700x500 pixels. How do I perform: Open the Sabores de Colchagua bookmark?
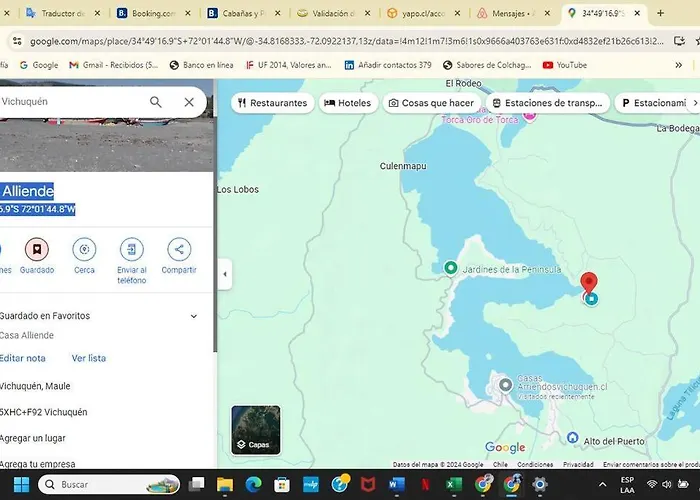point(487,65)
